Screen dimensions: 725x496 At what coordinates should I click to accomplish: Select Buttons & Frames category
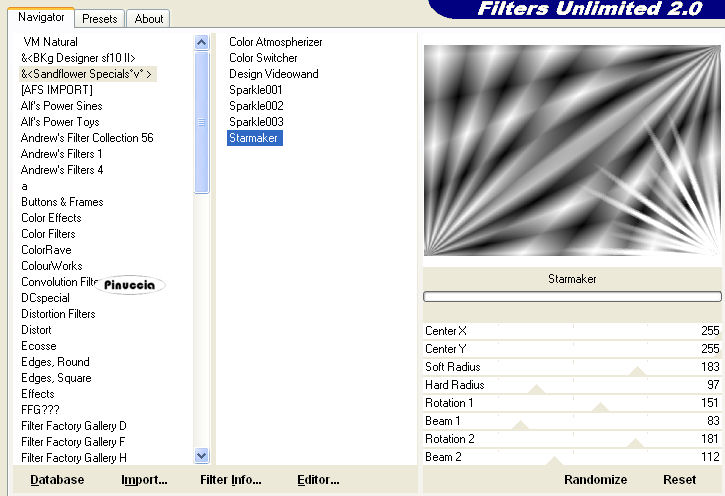pyautogui.click(x=62, y=202)
